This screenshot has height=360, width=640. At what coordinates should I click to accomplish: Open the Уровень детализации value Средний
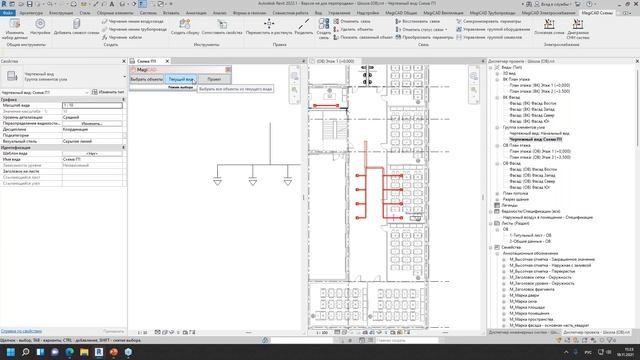[92, 117]
